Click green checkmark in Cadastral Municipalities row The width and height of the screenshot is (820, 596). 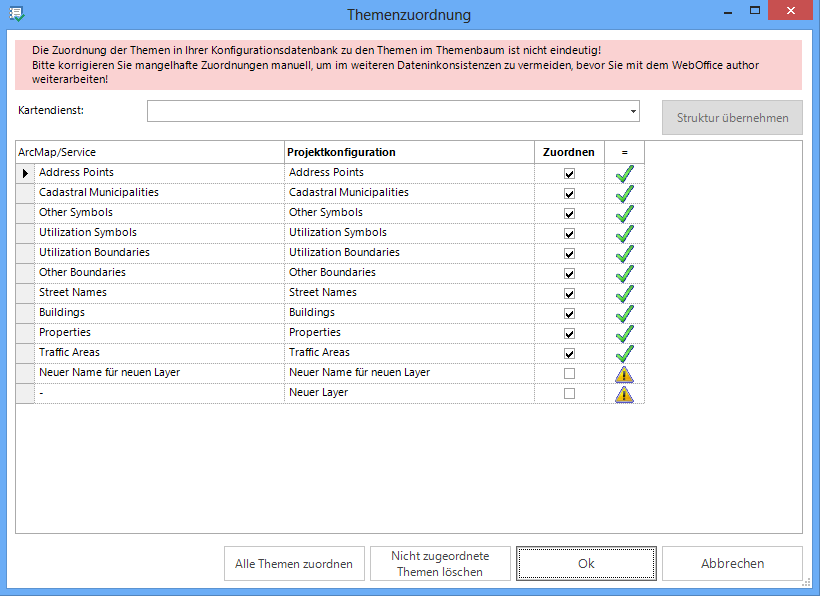625,194
